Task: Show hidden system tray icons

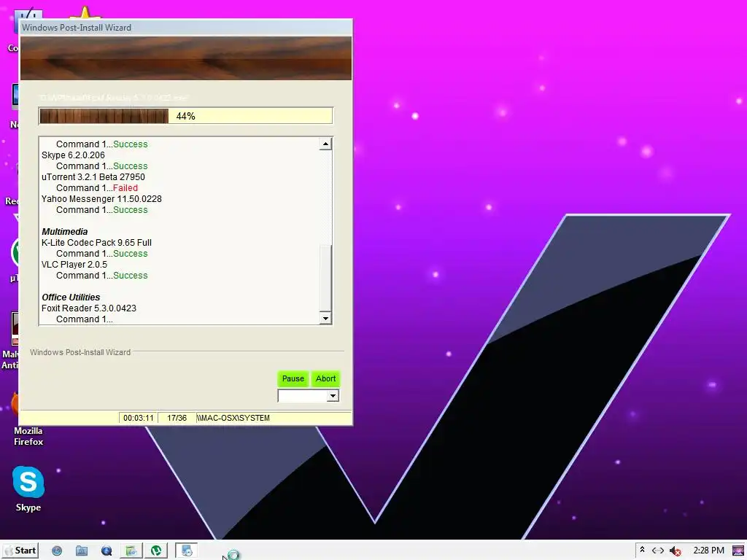Action: 642,550
